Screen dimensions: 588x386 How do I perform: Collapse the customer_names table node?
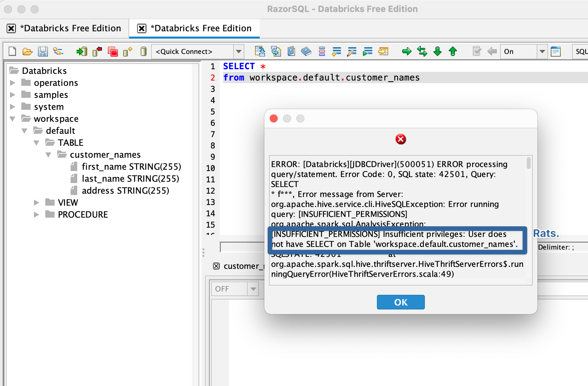coord(49,155)
